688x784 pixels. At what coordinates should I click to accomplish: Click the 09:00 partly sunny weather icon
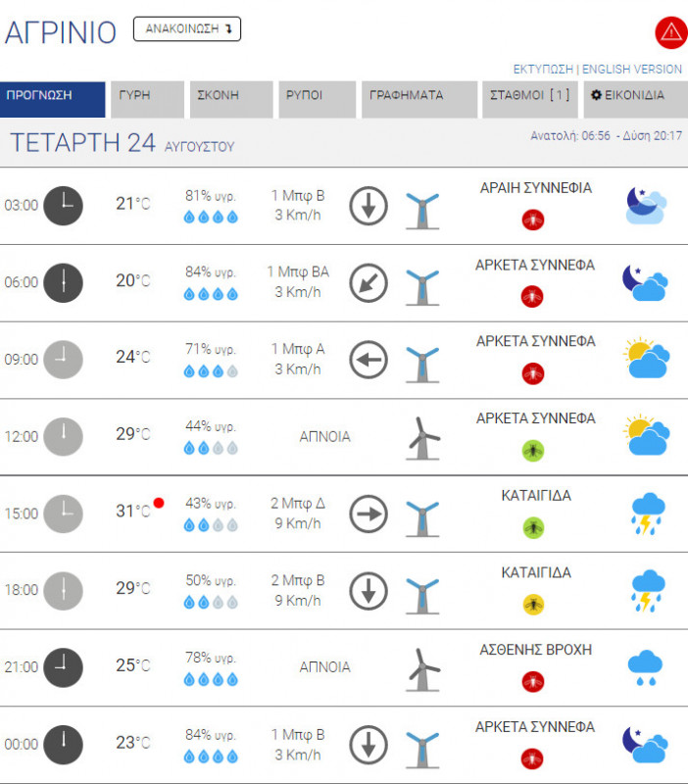coord(646,360)
